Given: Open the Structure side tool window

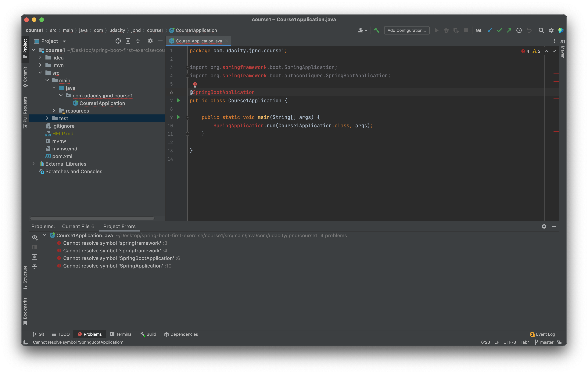Looking at the screenshot, I should [25, 277].
